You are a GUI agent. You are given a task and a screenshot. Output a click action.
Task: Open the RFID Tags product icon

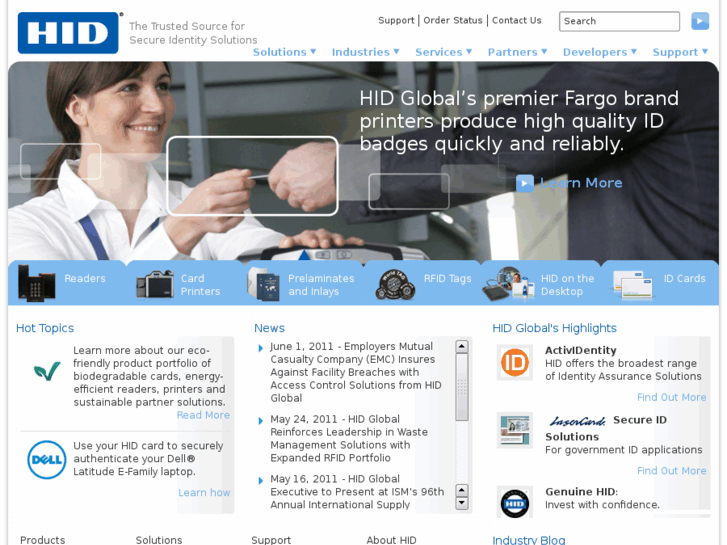[x=395, y=284]
